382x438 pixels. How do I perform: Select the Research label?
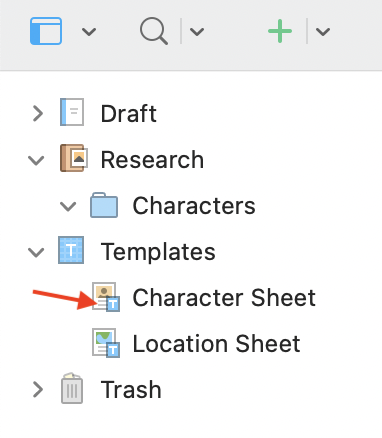point(152,160)
